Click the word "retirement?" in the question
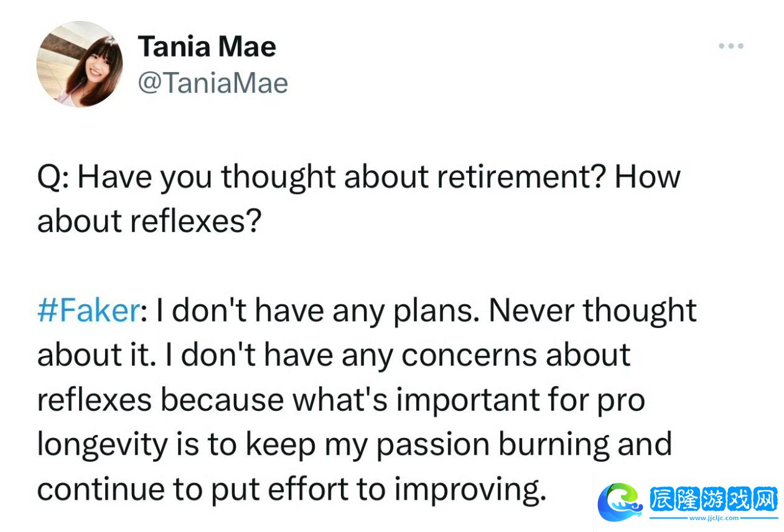This screenshot has width=784, height=532. tap(521, 177)
